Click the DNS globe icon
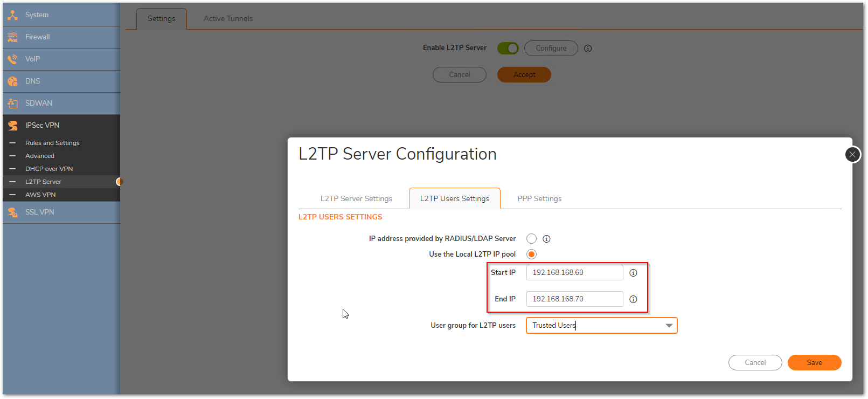The image size is (868, 399). [x=13, y=81]
